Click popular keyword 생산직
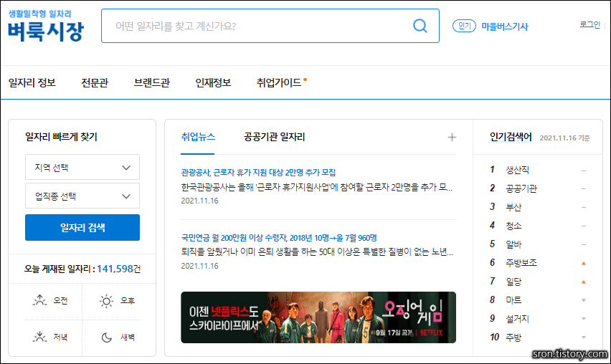Screen dimensions: 611x364 coord(517,170)
